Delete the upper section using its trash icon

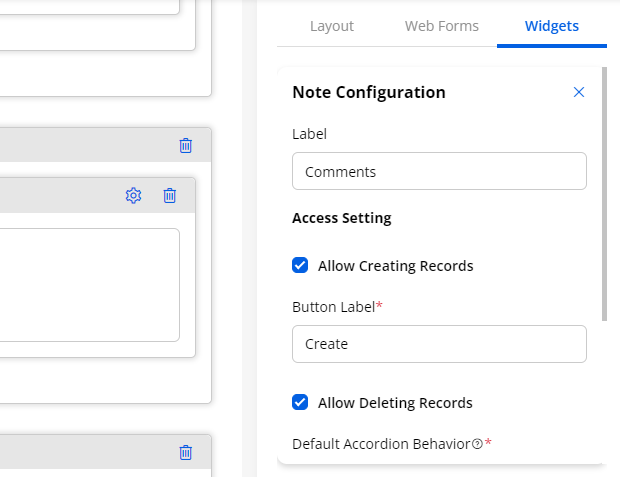pos(185,145)
